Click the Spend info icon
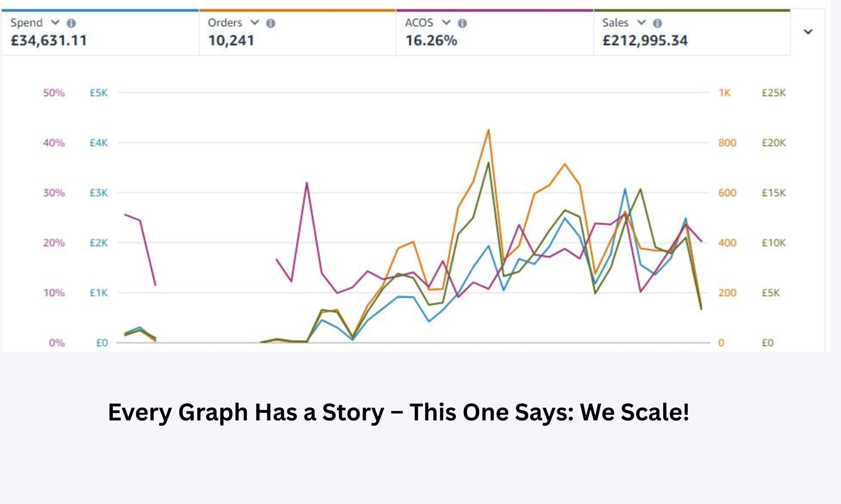 [71, 23]
